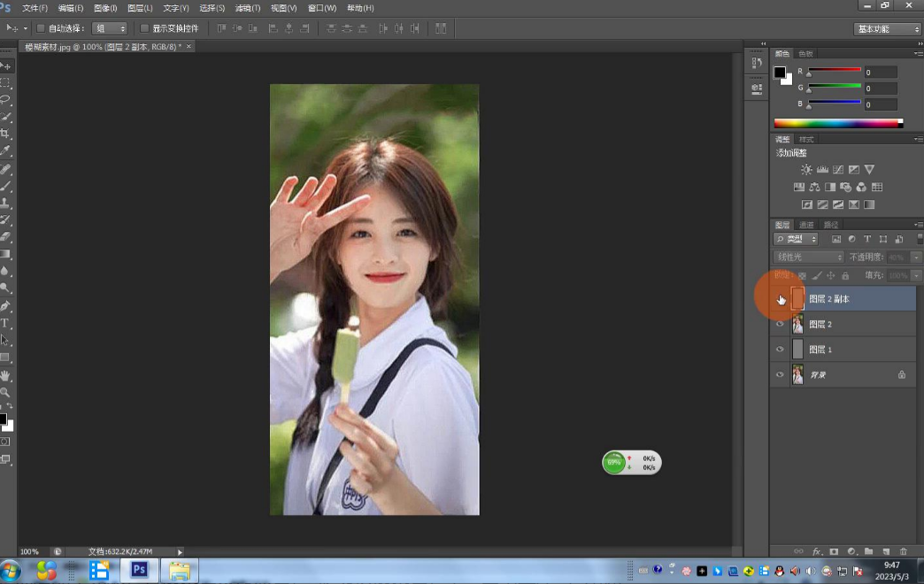The image size is (924, 584).
Task: Add a Brightness/Contrast adjustment
Action: click(806, 170)
